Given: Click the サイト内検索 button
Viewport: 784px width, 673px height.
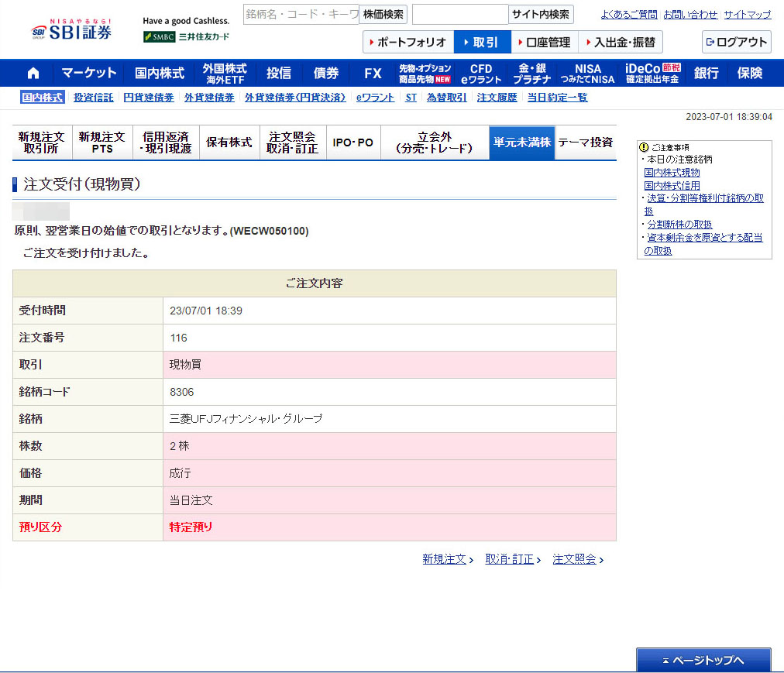Looking at the screenshot, I should (541, 14).
